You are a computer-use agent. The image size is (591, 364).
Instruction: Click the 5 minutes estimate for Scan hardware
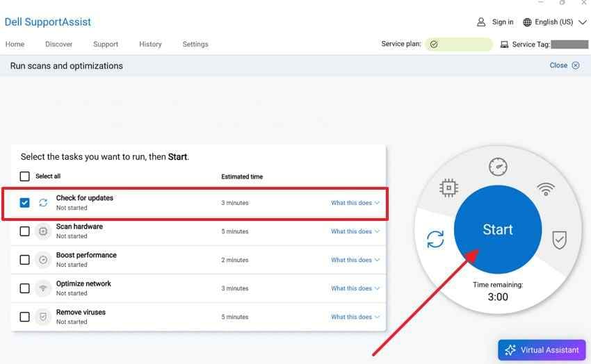[235, 231]
